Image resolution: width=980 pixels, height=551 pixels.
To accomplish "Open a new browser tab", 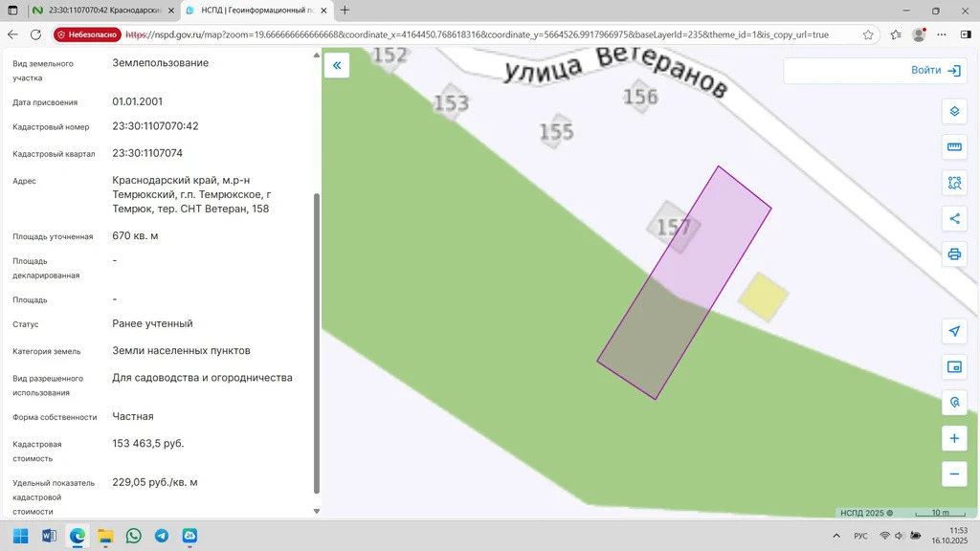I will pos(345,11).
